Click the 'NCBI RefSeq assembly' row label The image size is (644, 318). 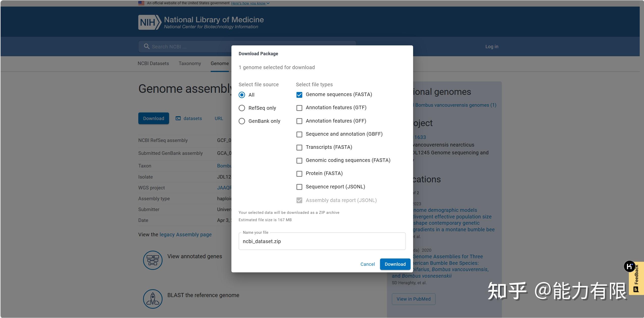[x=163, y=140]
